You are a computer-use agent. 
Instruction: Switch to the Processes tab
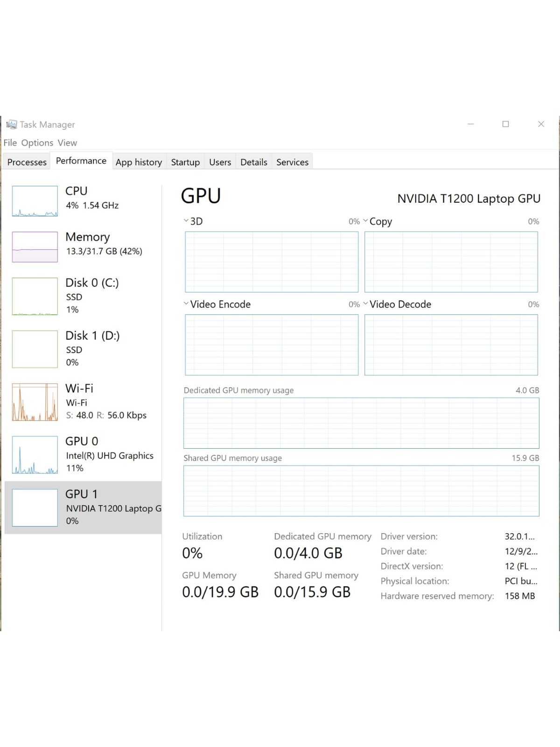coord(27,162)
